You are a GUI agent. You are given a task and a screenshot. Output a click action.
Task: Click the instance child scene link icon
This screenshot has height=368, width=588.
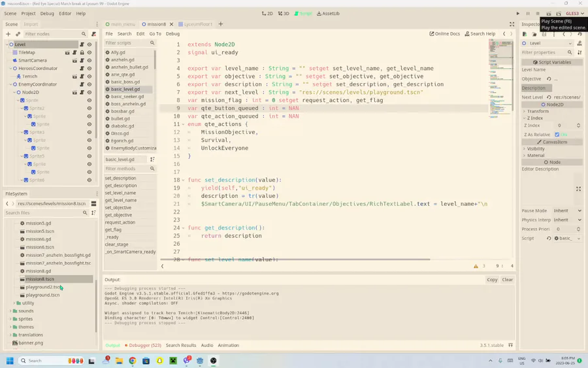point(18,34)
